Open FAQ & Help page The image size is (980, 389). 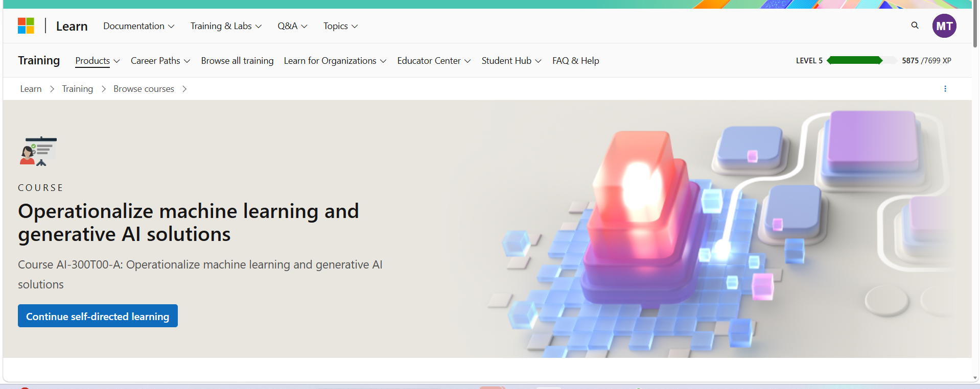pyautogui.click(x=576, y=61)
